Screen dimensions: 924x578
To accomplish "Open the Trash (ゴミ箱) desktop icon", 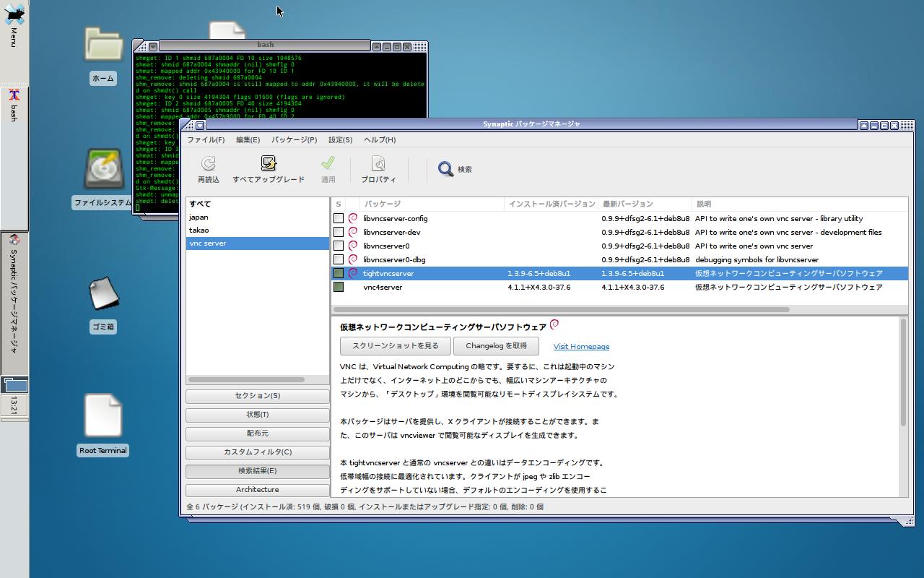I will pyautogui.click(x=103, y=295).
